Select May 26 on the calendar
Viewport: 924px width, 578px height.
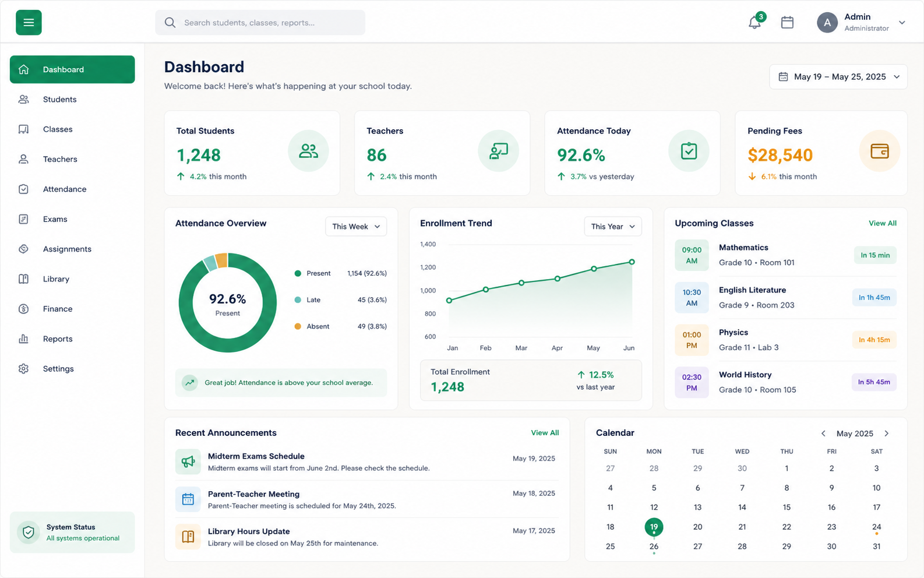point(654,547)
